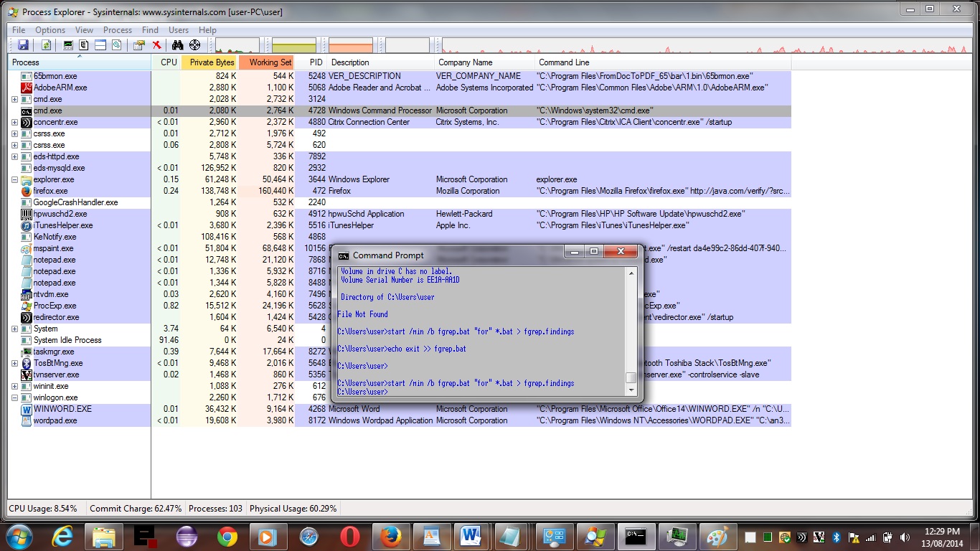980x551 pixels.
Task: Click the Find binoculars icon
Action: click(x=177, y=45)
